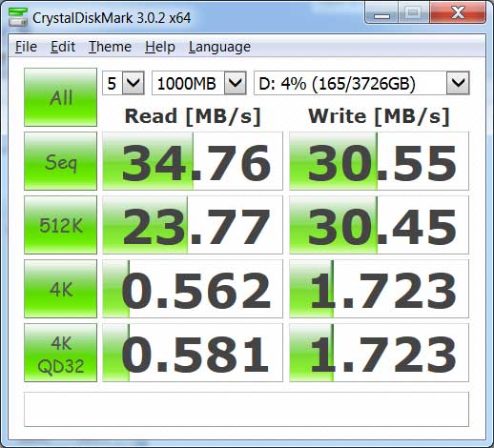Open the drive selection dropdown D: 4%
494x448 pixels.
pos(361,83)
